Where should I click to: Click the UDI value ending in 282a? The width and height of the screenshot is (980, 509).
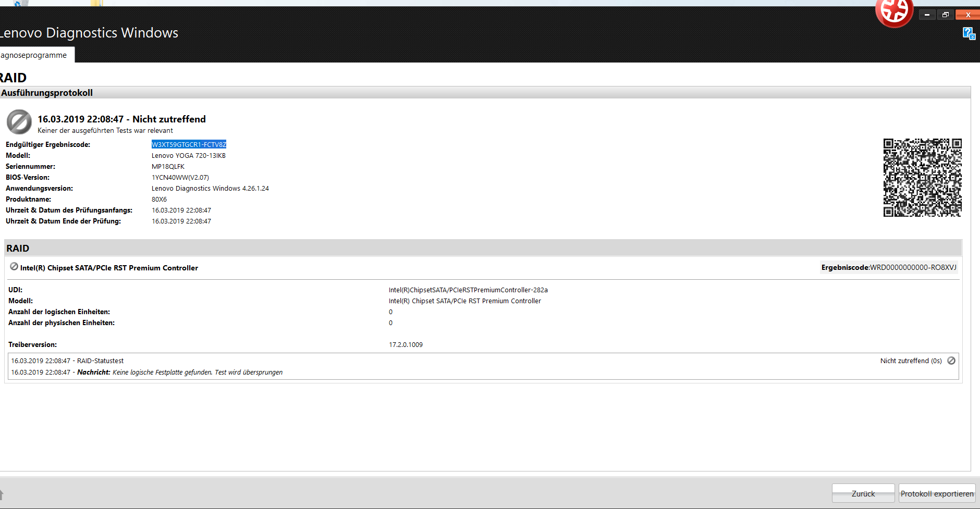(468, 290)
